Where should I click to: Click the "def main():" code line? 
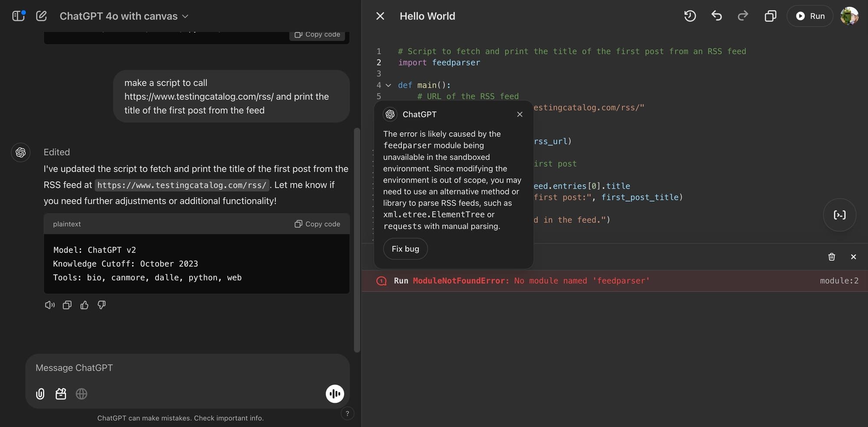click(424, 85)
